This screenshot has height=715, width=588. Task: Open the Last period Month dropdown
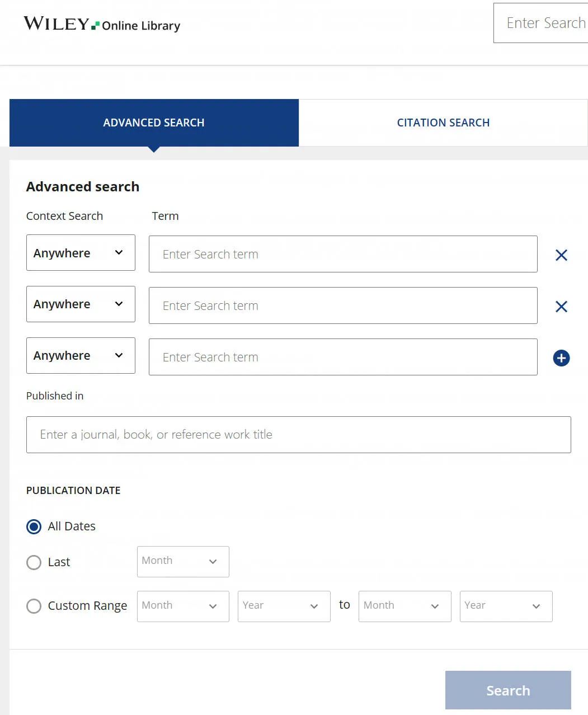click(x=183, y=562)
